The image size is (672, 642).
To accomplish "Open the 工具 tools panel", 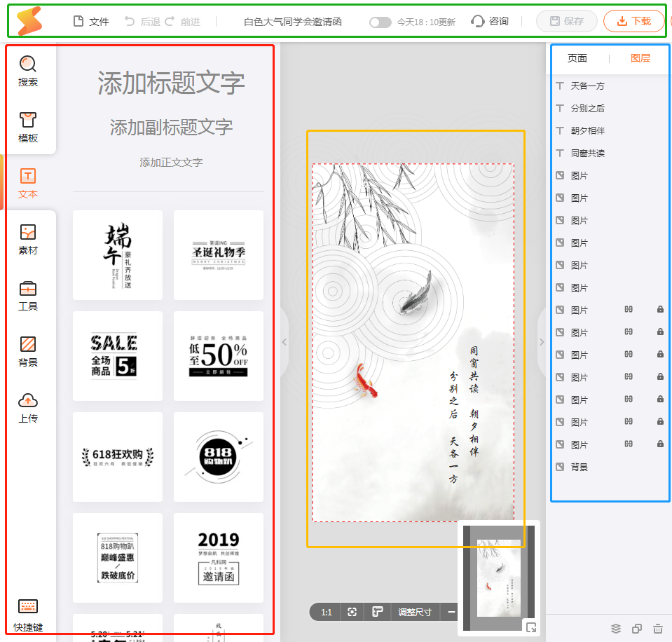I will tap(28, 296).
